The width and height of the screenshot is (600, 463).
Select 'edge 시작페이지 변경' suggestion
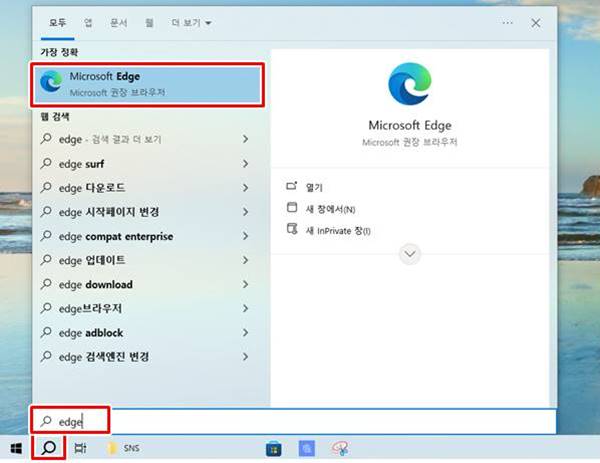[145, 212]
